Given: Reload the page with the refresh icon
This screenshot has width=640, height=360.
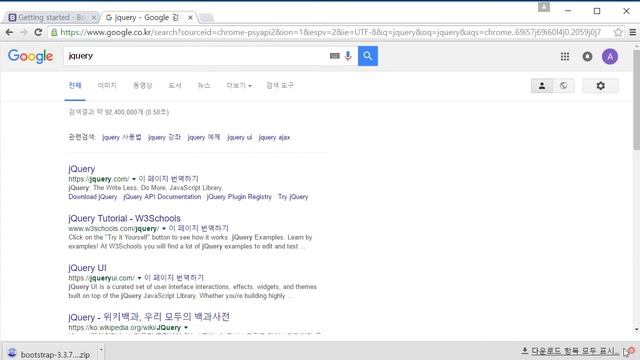Looking at the screenshot, I should tap(38, 32).
